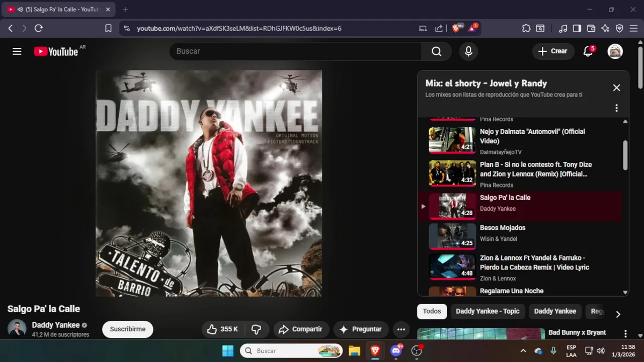Click the page vertical scrollbar
644x362 pixels.
click(640, 67)
